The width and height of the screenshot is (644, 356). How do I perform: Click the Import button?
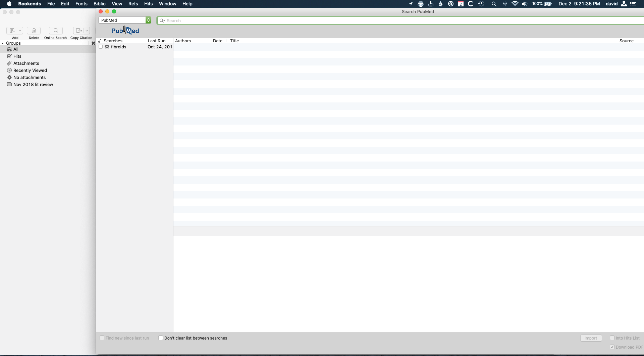click(x=591, y=338)
